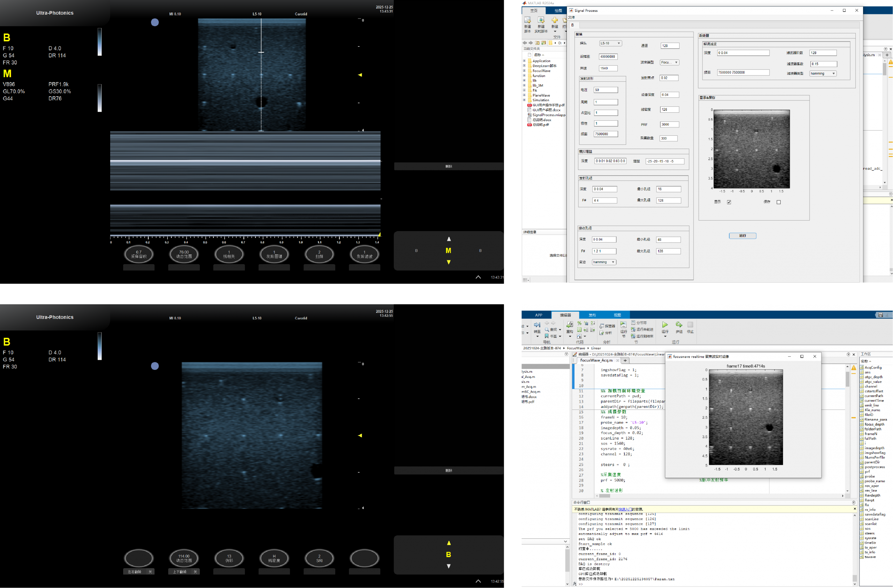
Task: Open the 文件 menu in Signal Process
Action: click(571, 17)
